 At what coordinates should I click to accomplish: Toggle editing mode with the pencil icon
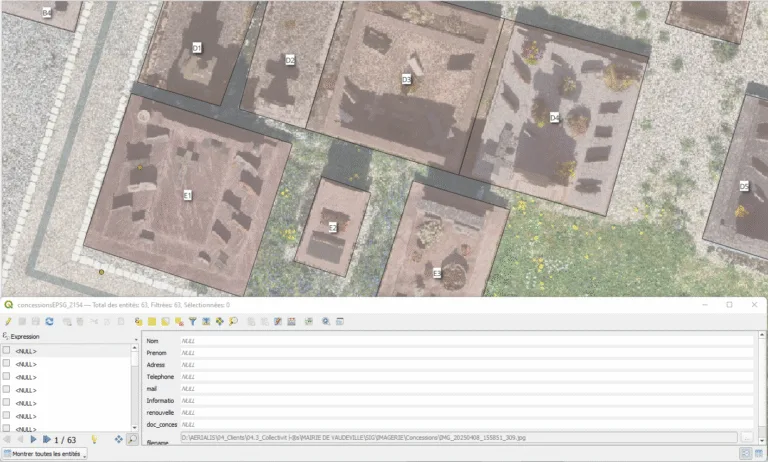[x=9, y=321]
